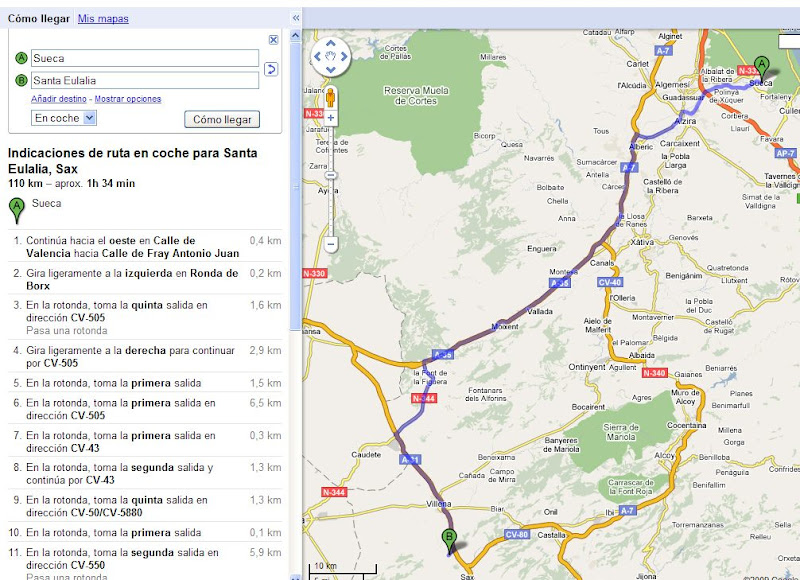Select step 4 derecha por CV-505
Image resolution: width=800 pixels, height=580 pixels.
click(x=145, y=357)
